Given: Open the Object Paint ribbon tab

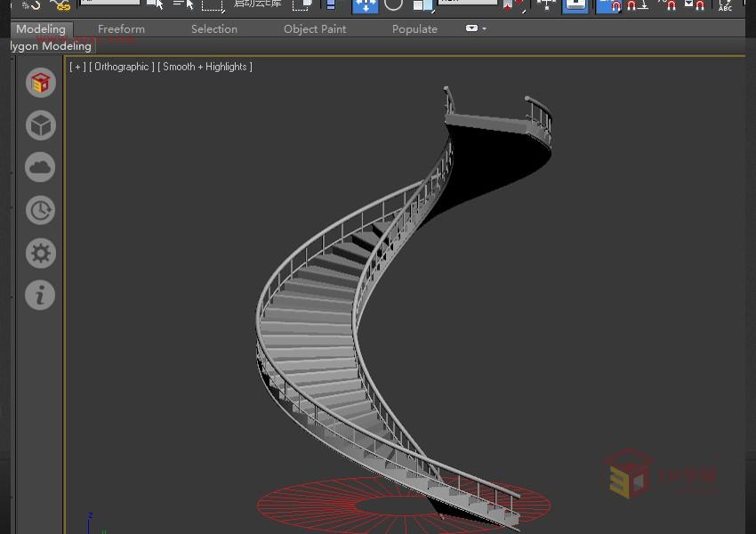Looking at the screenshot, I should coord(315,28).
